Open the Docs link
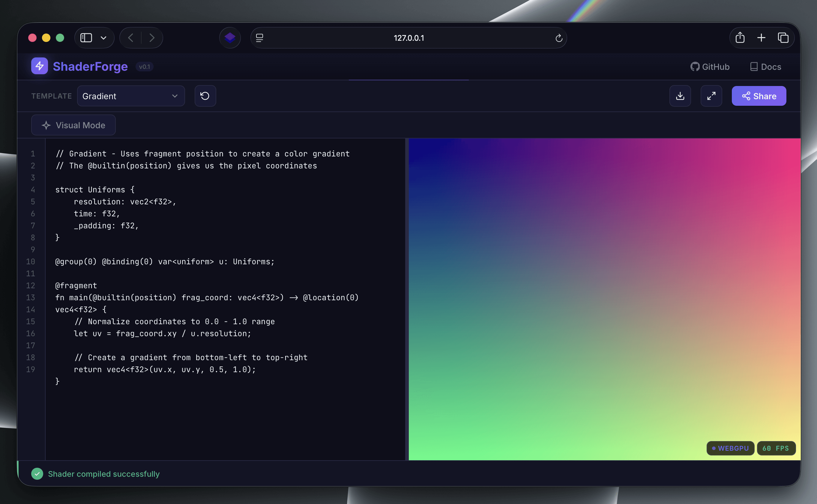Screen dimensions: 817x504 (765, 67)
